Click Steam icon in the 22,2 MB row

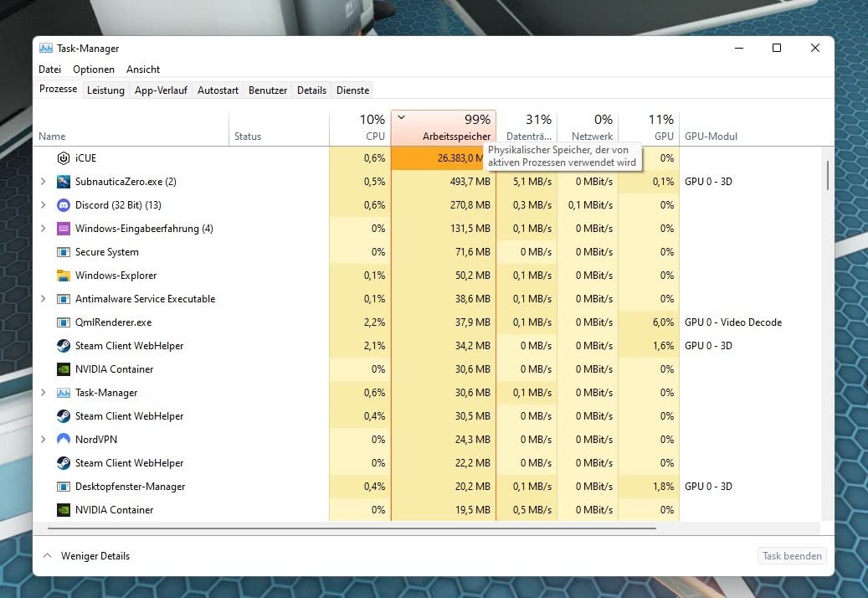[64, 463]
